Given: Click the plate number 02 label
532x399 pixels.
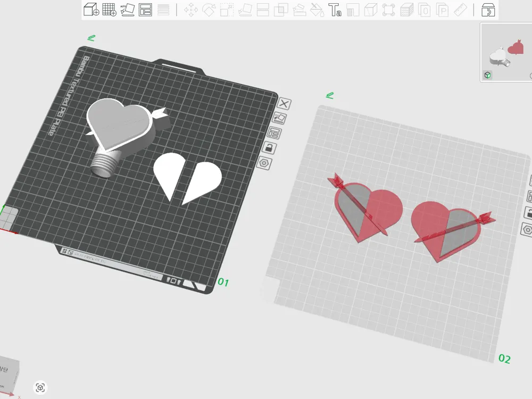Looking at the screenshot, I should (x=504, y=359).
